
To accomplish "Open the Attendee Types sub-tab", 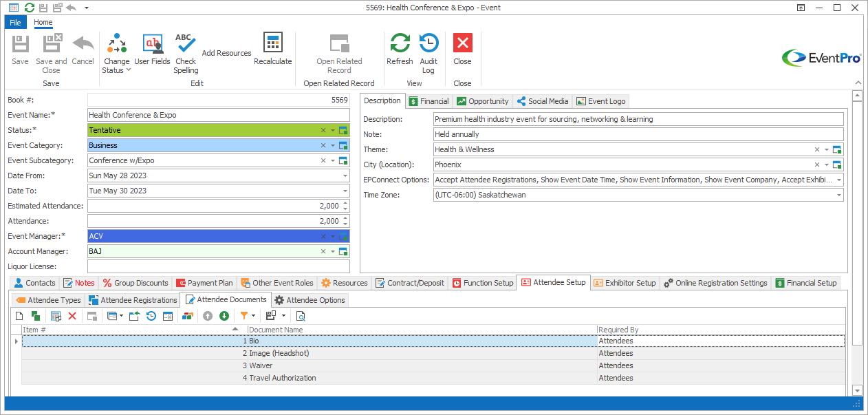I will (48, 300).
